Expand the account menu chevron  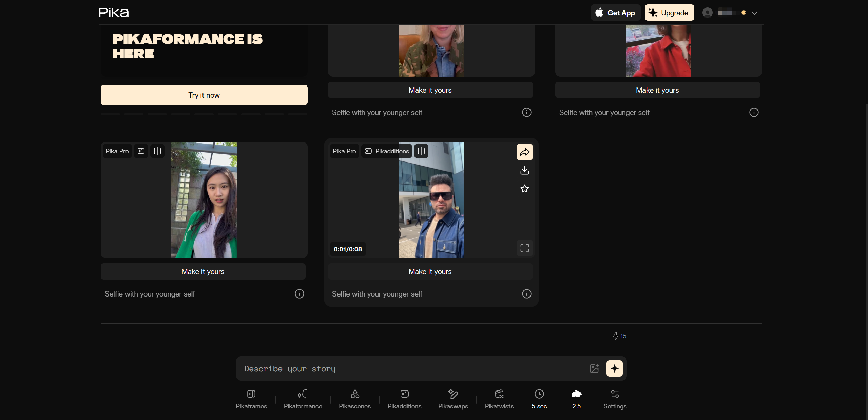tap(754, 13)
